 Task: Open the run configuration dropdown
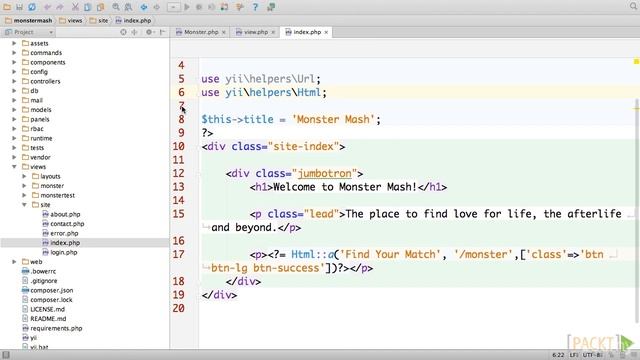(x=173, y=7)
